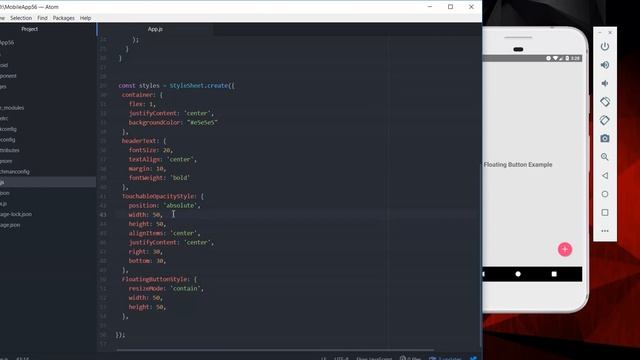The width and height of the screenshot is (640, 360).
Task: Tap the phone's recents square button
Action: click(x=554, y=274)
